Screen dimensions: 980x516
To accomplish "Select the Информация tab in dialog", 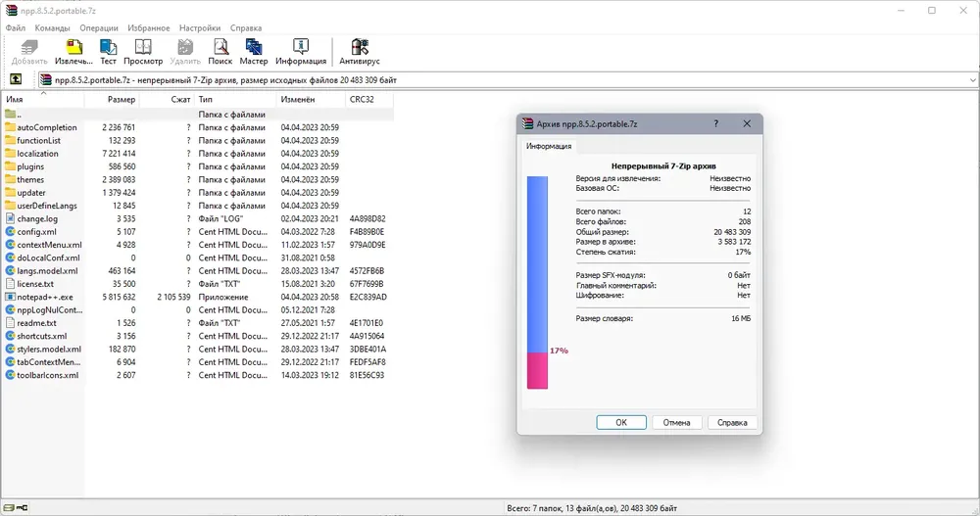I will click(x=549, y=146).
